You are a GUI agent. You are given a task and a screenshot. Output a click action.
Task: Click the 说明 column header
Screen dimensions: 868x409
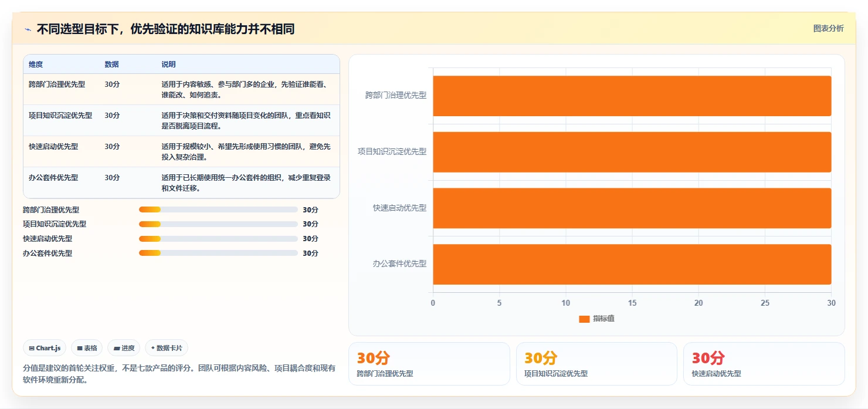coord(169,65)
